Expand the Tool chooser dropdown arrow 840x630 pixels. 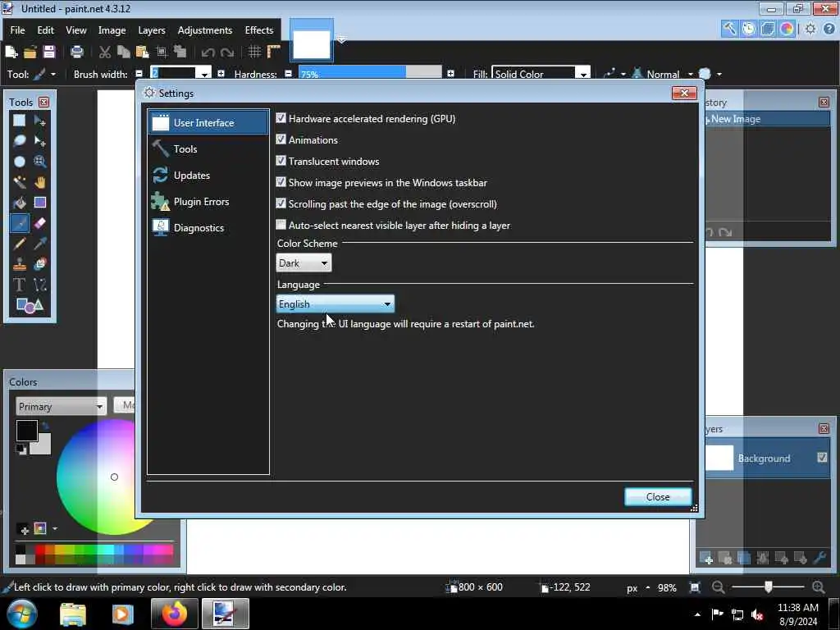(x=53, y=75)
